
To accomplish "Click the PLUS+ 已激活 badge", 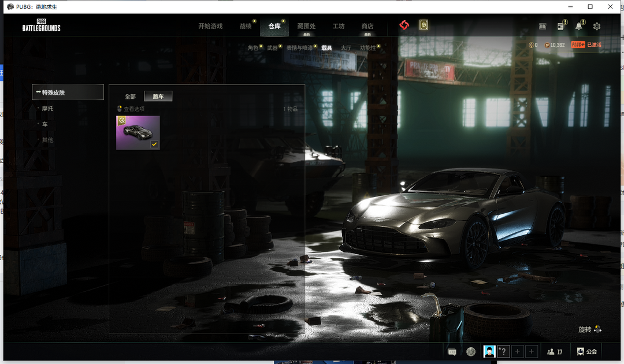I will pyautogui.click(x=586, y=44).
